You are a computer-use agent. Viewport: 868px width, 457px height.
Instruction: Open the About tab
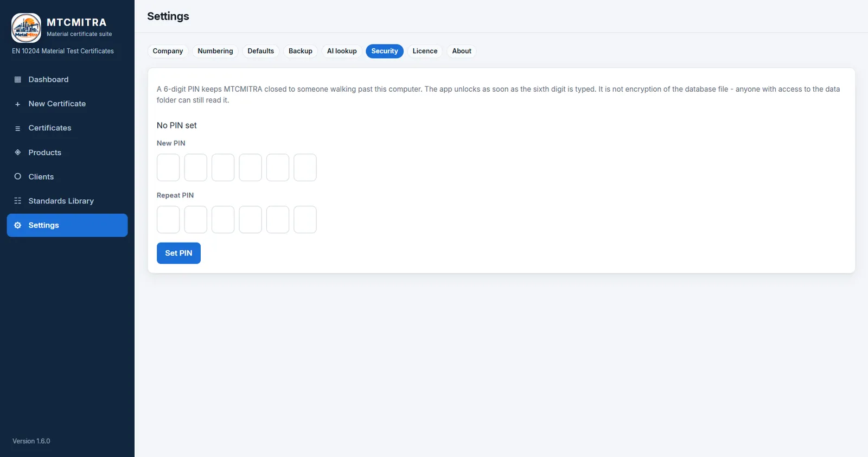pyautogui.click(x=462, y=51)
